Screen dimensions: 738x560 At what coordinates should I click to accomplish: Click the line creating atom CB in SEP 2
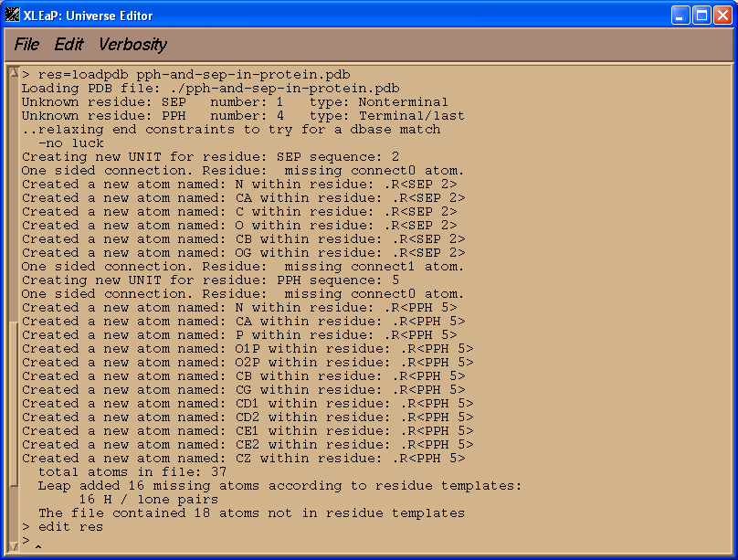(243, 238)
